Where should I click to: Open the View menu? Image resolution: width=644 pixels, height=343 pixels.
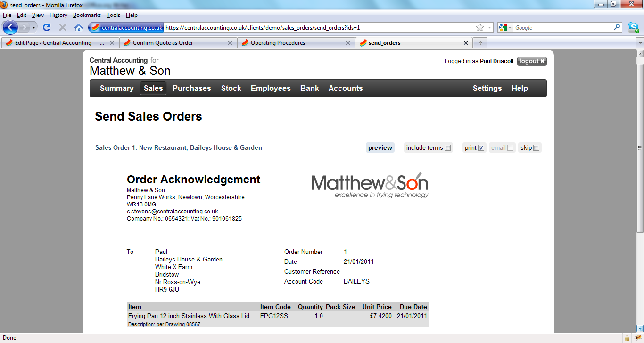point(38,15)
